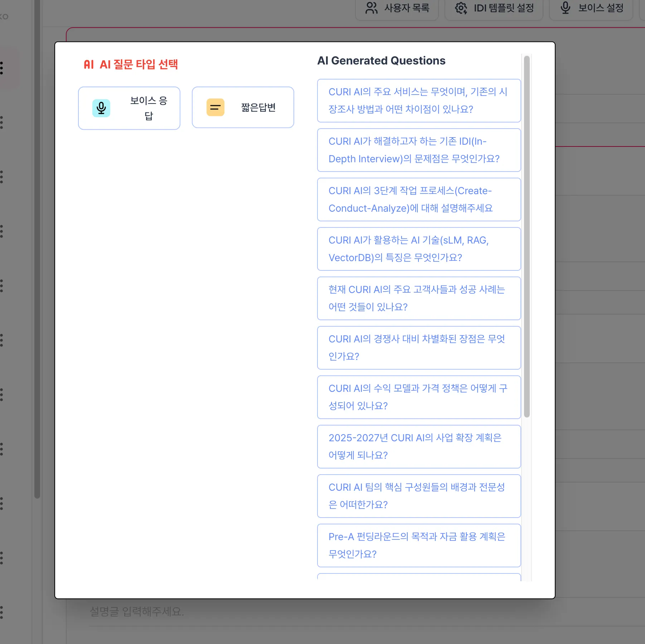The height and width of the screenshot is (644, 645).
Task: Choose question about AI 기술(sLM, RAG, VectorDB)
Action: [419, 249]
